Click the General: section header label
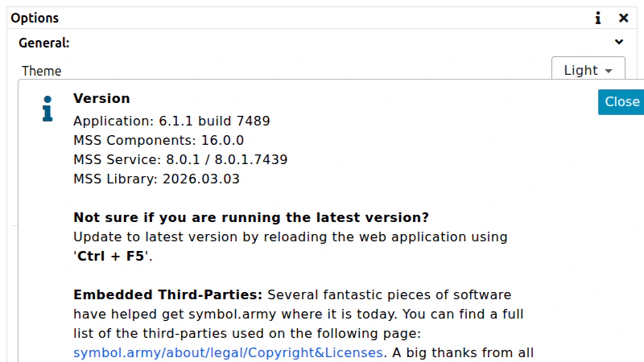 (44, 43)
